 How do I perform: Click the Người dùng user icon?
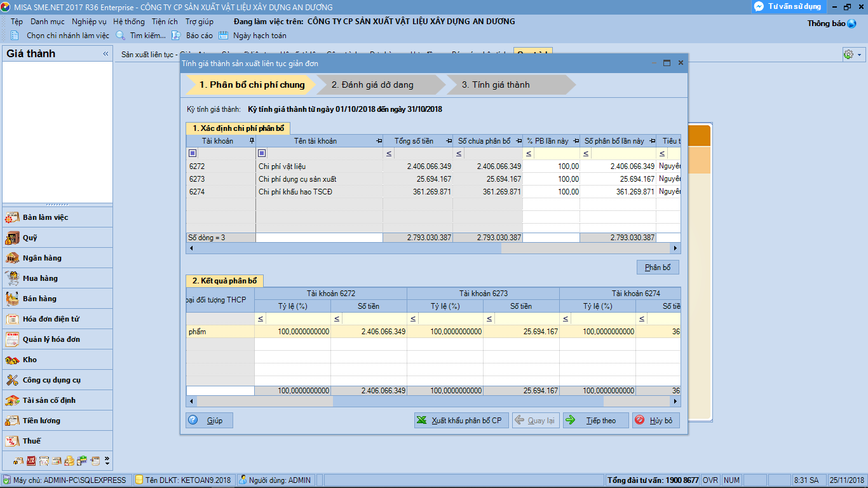(243, 480)
